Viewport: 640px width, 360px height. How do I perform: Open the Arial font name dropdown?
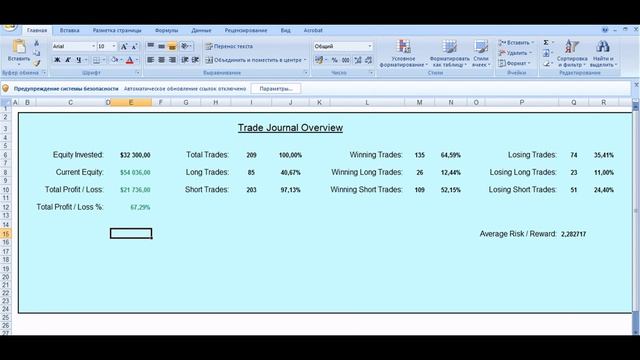tap(93, 47)
